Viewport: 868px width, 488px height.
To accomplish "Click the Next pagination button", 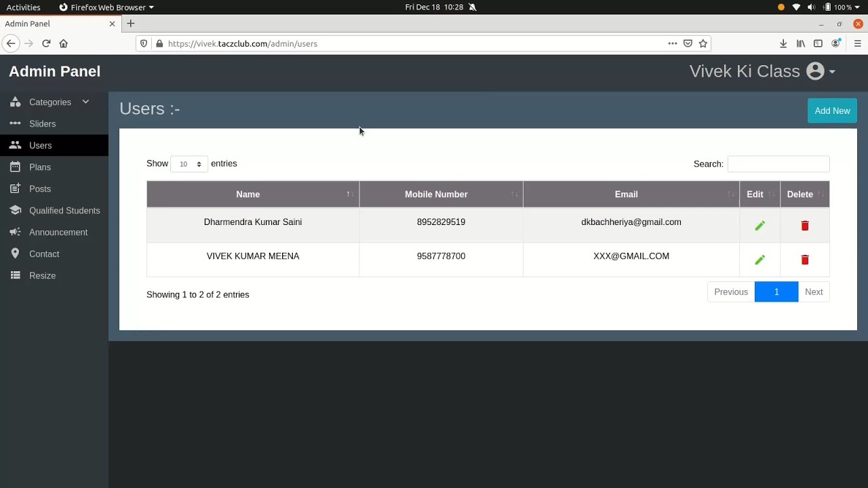I will pyautogui.click(x=814, y=292).
